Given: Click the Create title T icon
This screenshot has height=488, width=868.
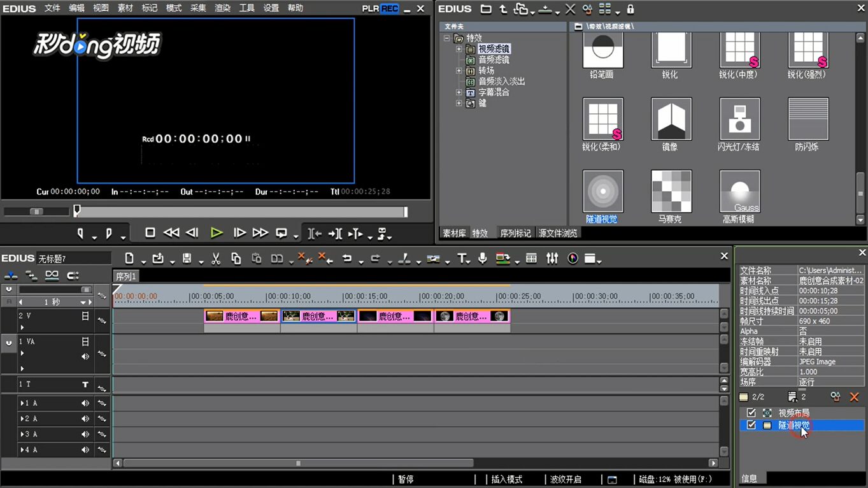Looking at the screenshot, I should 462,259.
